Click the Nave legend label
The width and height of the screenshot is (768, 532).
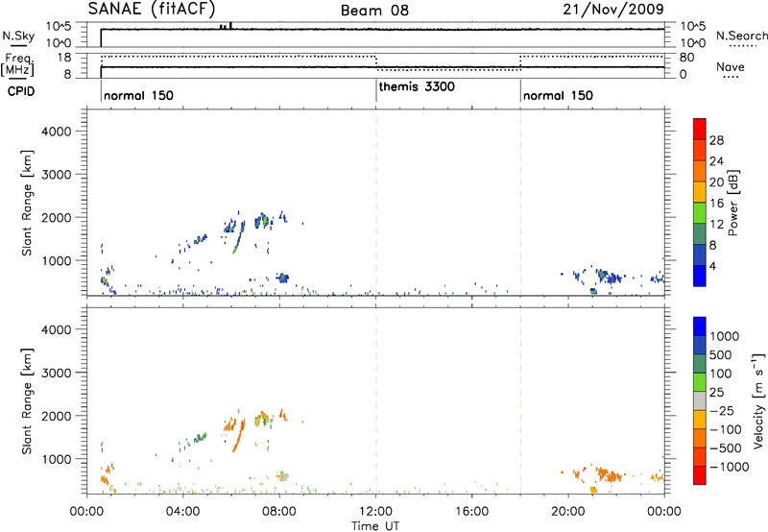(731, 66)
